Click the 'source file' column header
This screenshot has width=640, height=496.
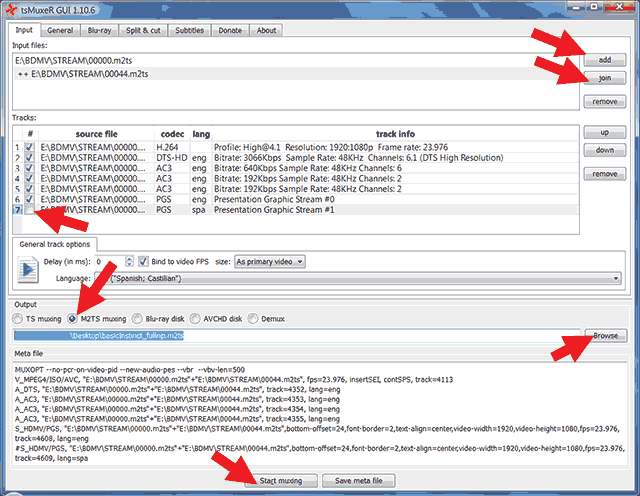click(96, 134)
